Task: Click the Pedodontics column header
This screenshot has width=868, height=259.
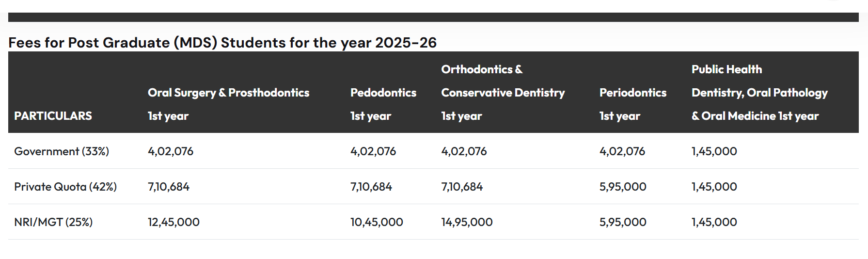Action: point(383,93)
